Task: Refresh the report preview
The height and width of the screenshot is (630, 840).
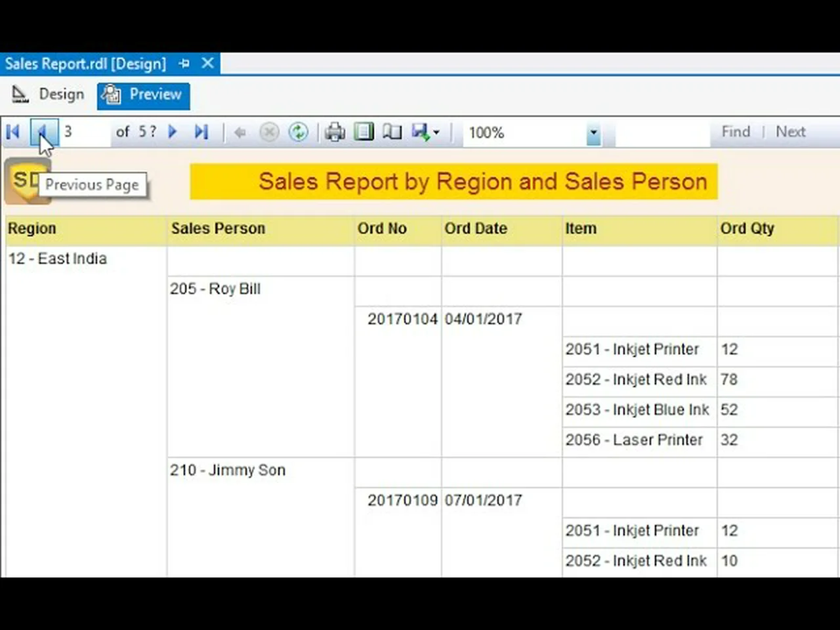Action: click(x=299, y=132)
